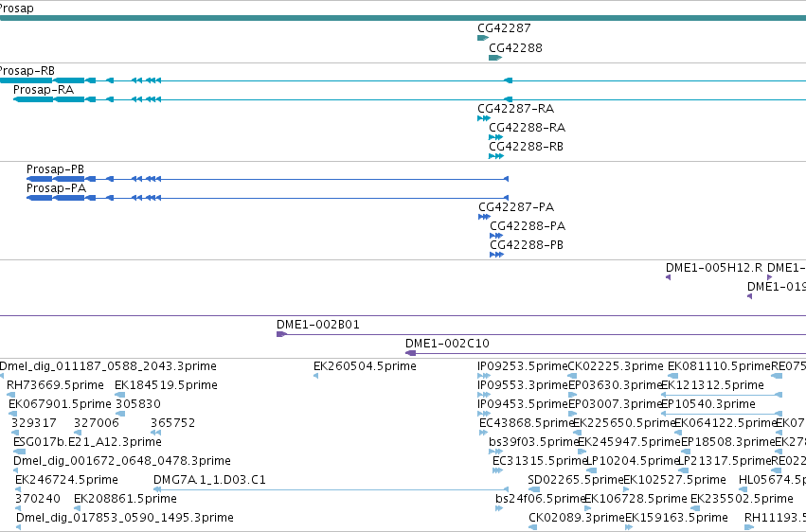Click the CG42287 gene arrow glyph
Image resolution: width=806 pixels, height=532 pixels.
[483, 38]
